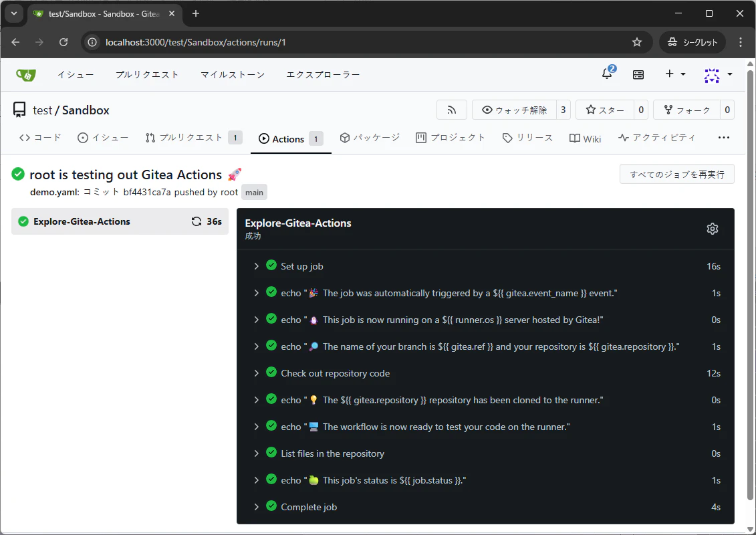This screenshot has width=756, height=535.
Task: Switch to the repository イシュー tab
Action: tap(103, 138)
